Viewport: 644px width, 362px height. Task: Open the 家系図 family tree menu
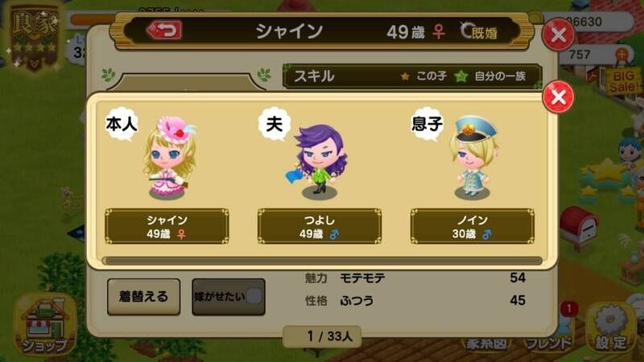point(486,343)
